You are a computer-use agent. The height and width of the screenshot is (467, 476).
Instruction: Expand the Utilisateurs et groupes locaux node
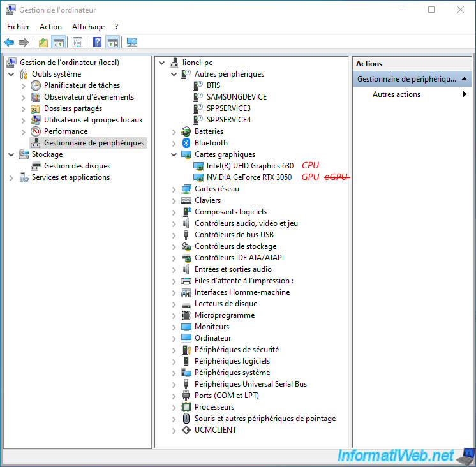24,121
